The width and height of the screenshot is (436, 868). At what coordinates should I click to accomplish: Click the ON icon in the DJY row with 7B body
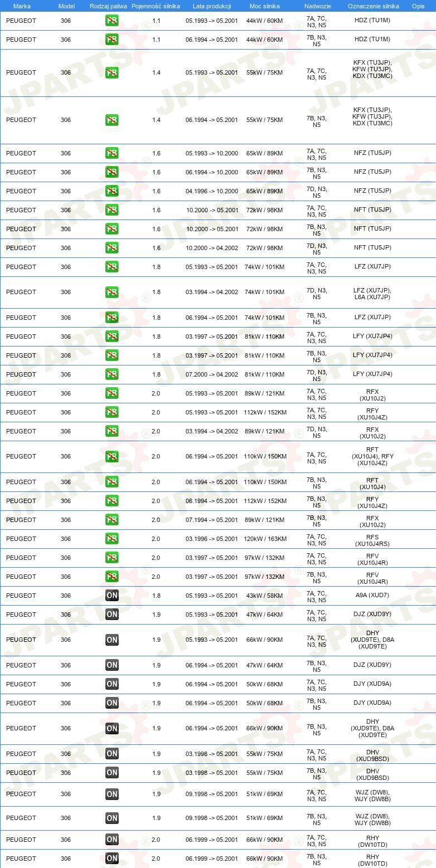coord(112,703)
